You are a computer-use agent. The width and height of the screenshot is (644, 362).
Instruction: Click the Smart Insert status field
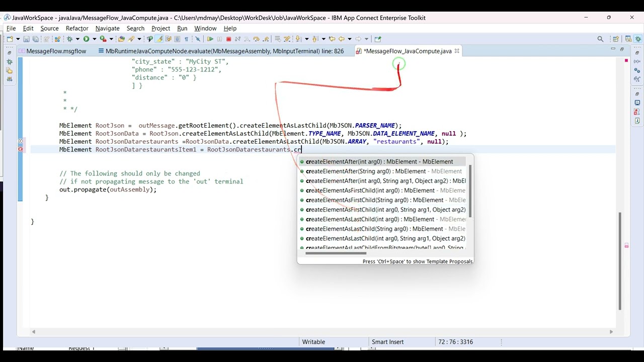[387, 342]
